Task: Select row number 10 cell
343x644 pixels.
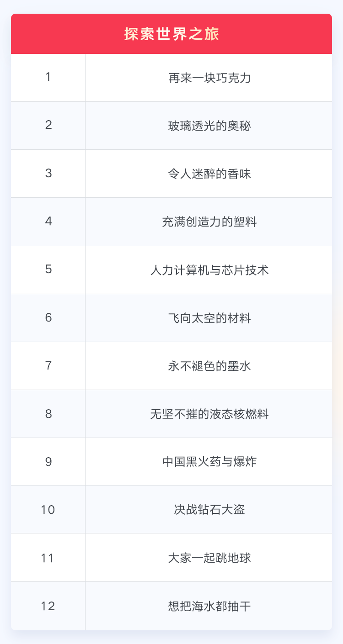Action: click(x=48, y=510)
